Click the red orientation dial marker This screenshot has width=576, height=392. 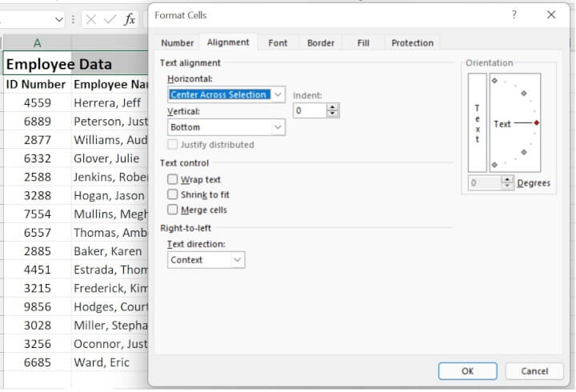[536, 123]
